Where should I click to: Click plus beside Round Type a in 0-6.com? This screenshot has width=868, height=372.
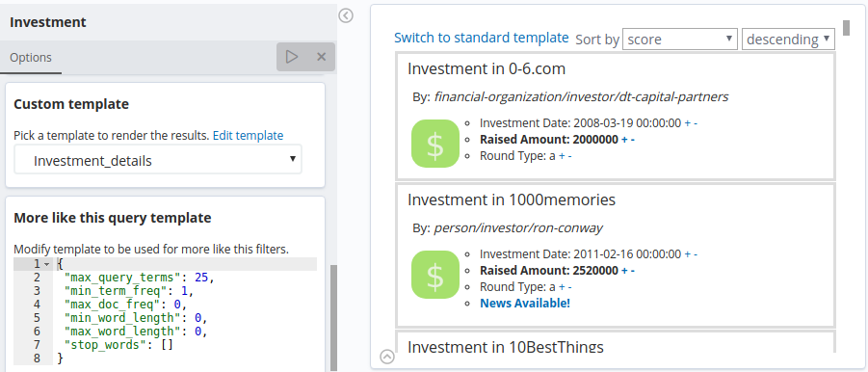(x=562, y=156)
